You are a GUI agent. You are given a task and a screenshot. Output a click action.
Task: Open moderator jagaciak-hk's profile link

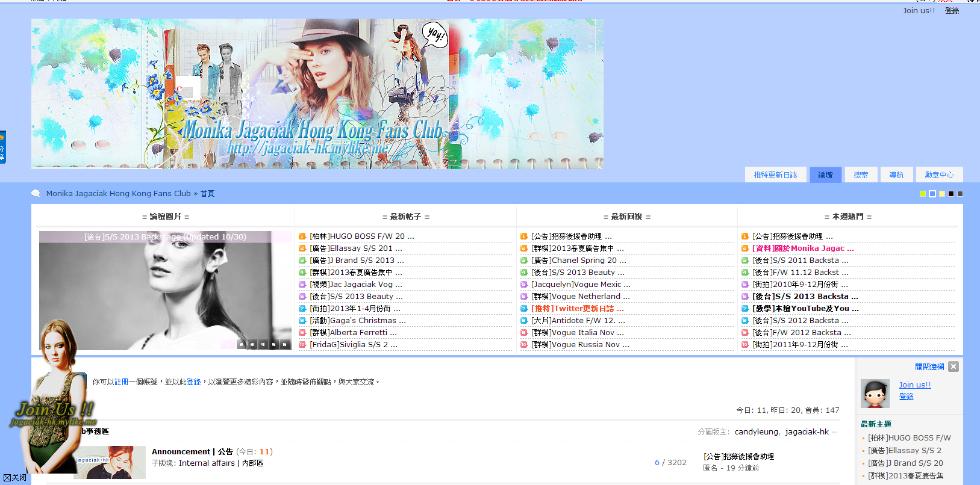807,432
